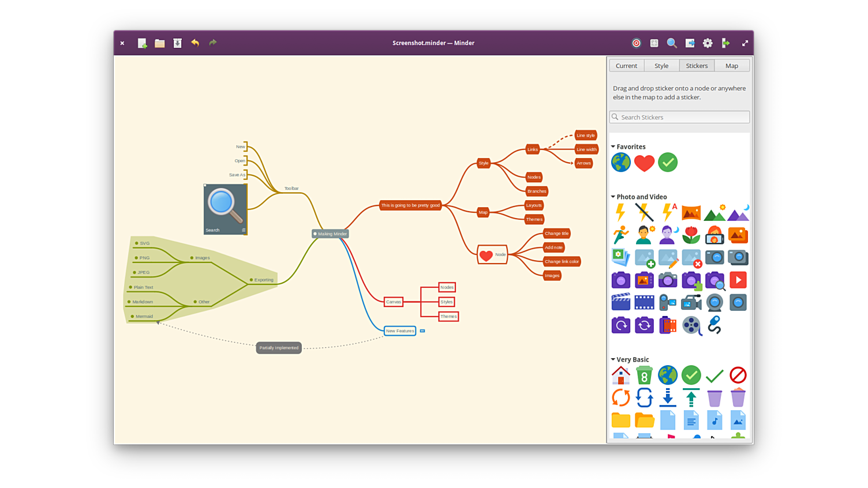This screenshot has height=488, width=868.
Task: Collapse the Very Basic section
Action: [613, 360]
